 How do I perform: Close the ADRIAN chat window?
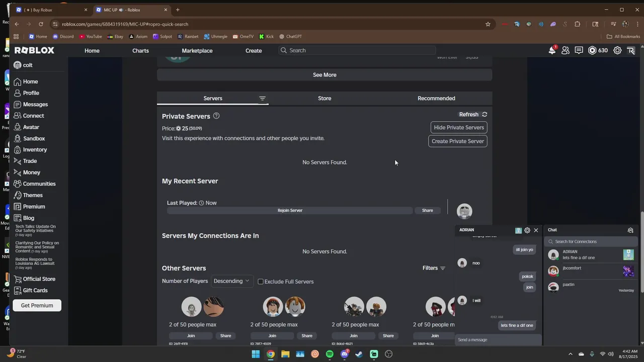[536, 230]
